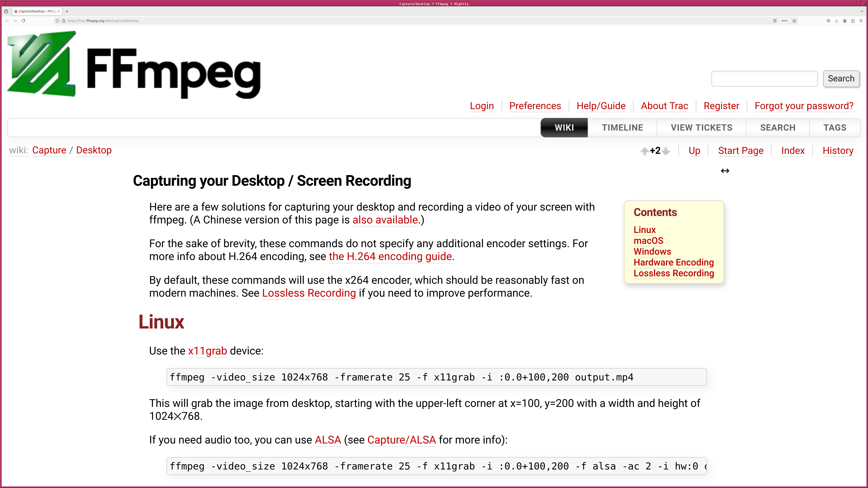Reset the 300% zoom level indicator
This screenshot has height=488, width=868.
coord(784,21)
